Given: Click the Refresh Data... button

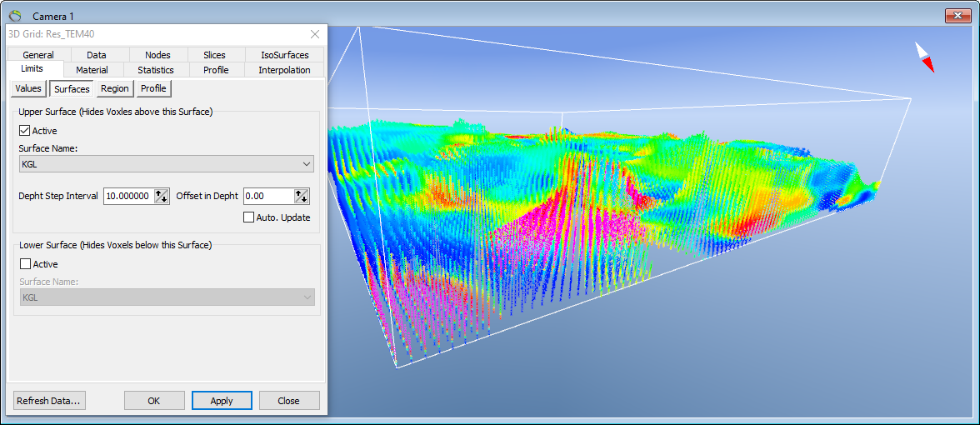Looking at the screenshot, I should [x=49, y=401].
